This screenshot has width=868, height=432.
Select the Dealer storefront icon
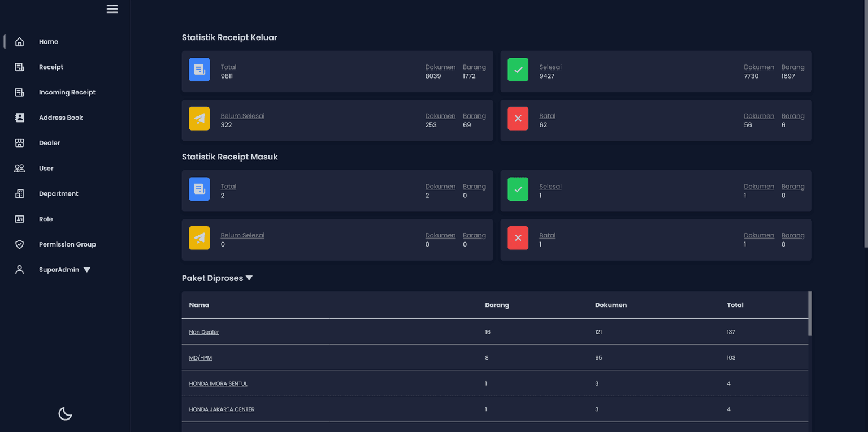click(19, 143)
